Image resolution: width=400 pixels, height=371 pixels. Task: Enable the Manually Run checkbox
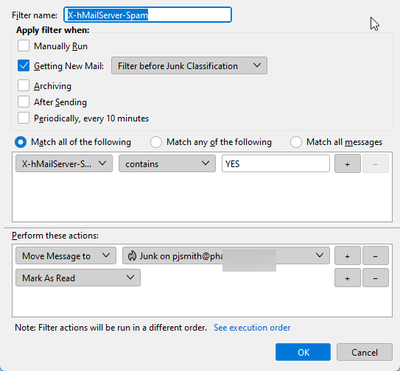tap(23, 46)
